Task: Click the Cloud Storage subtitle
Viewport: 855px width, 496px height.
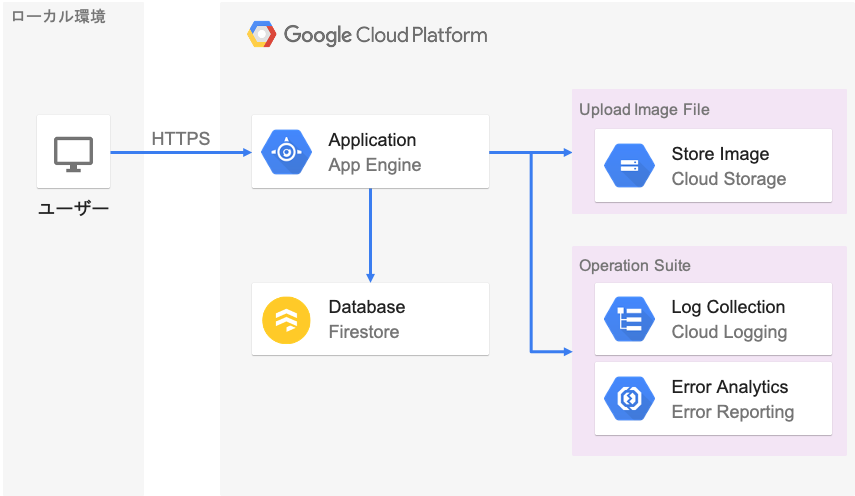Action: (x=729, y=179)
